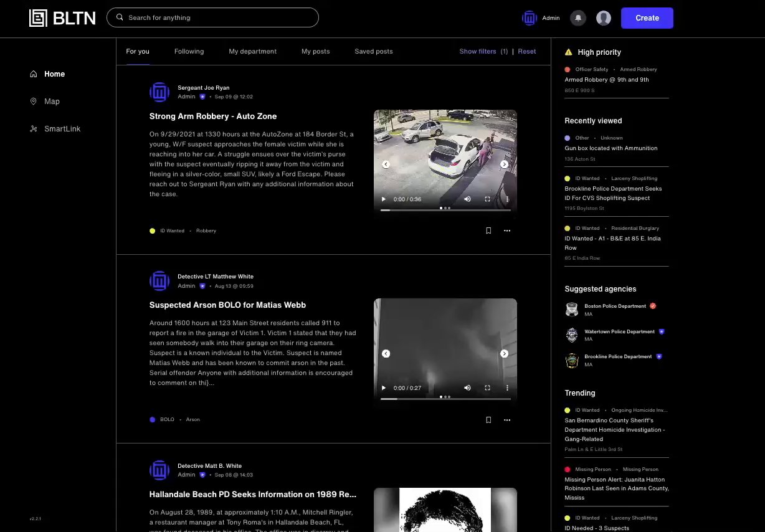The width and height of the screenshot is (765, 532).
Task: Show next media in Auto Zone robbery video
Action: 505,164
